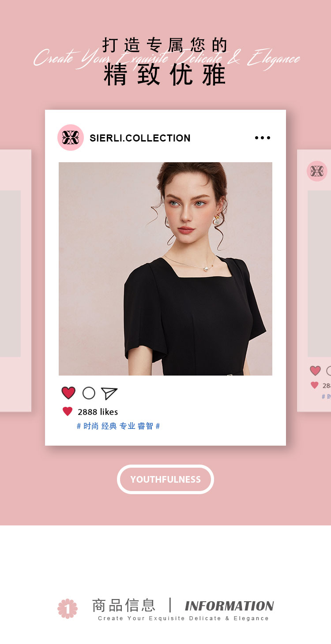This screenshot has width=331, height=644.
Task: Select the left pink side card
Action: [x=15, y=280]
